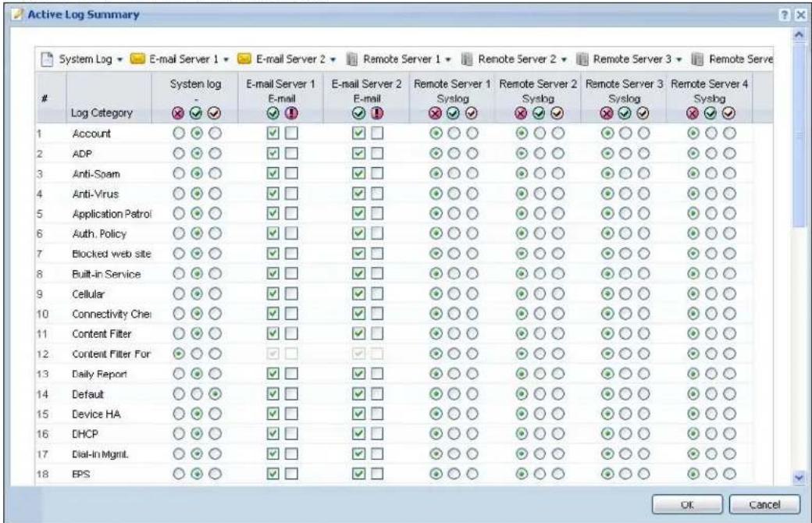Click the server icon beside Remote Server 2 in toolbar
Image resolution: width=812 pixels, height=523 pixels.
[x=467, y=59]
